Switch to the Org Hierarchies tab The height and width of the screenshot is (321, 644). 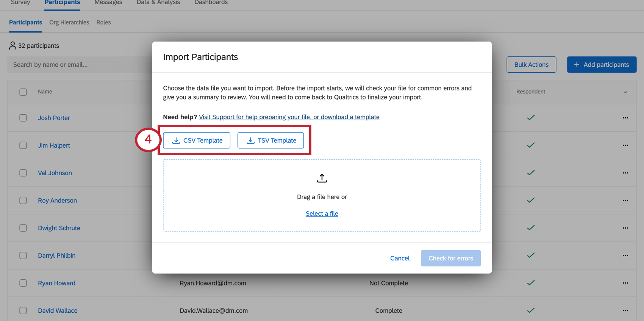click(x=69, y=22)
